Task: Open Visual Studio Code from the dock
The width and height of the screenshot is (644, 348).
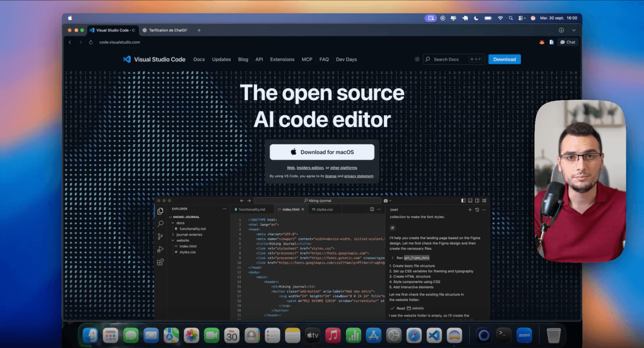Action: pyautogui.click(x=434, y=336)
